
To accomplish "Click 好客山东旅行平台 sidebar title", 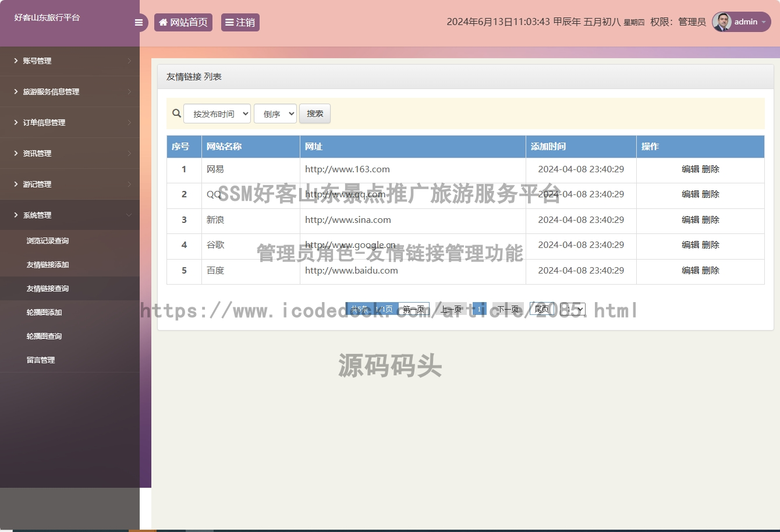I will [47, 17].
